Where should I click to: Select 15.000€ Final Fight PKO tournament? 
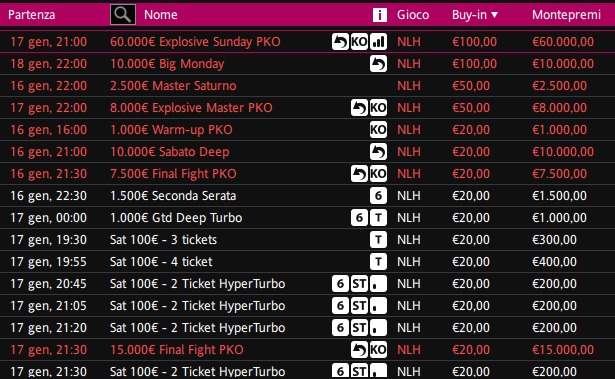(x=176, y=349)
